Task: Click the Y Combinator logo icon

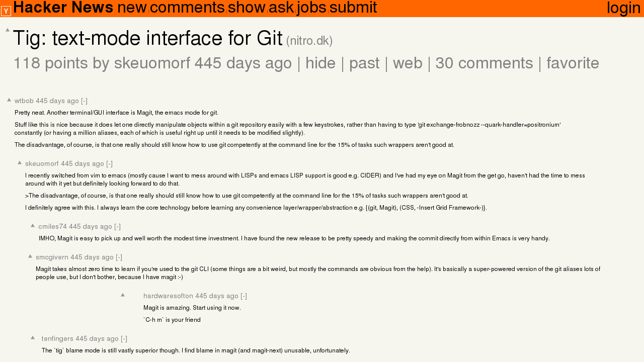Action: point(6,11)
